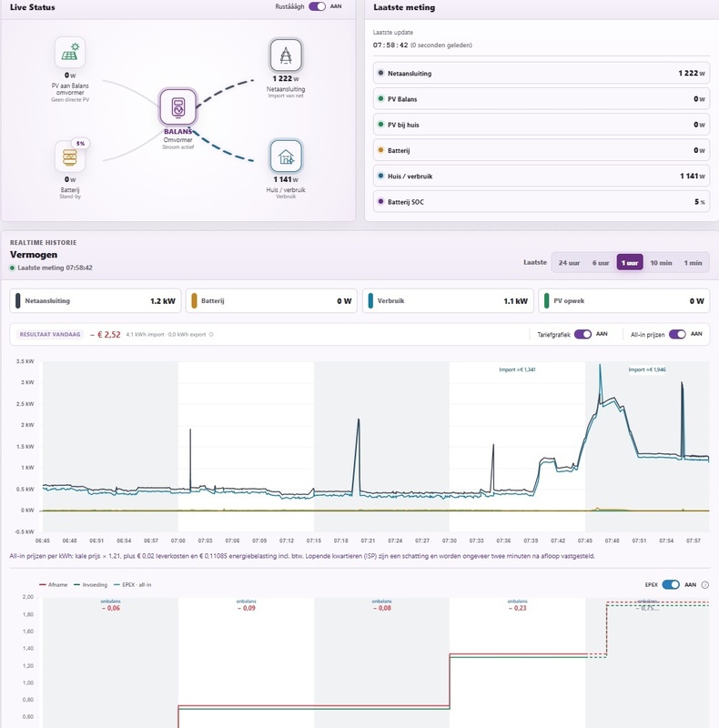
Task: Click the onbalans -0,08 label
Action: (381, 605)
